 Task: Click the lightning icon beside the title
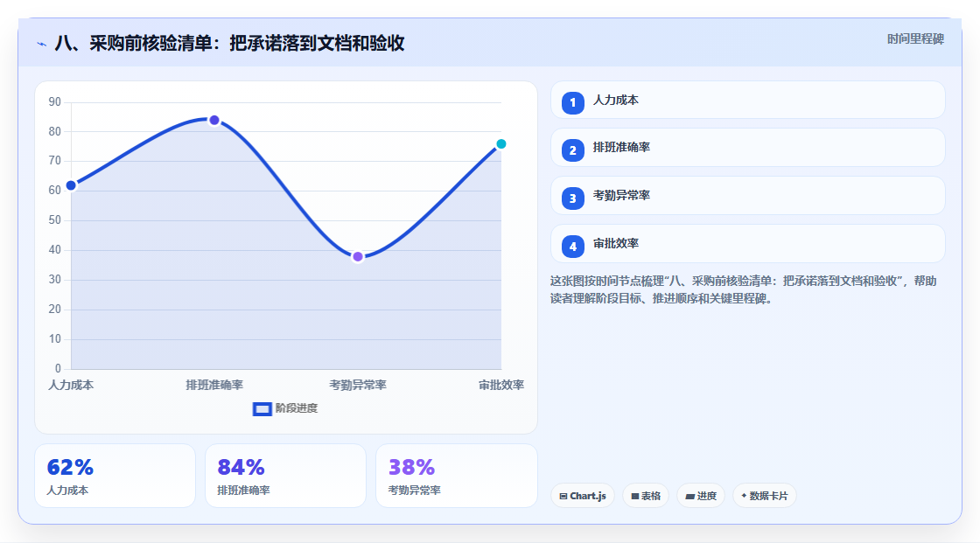[42, 45]
